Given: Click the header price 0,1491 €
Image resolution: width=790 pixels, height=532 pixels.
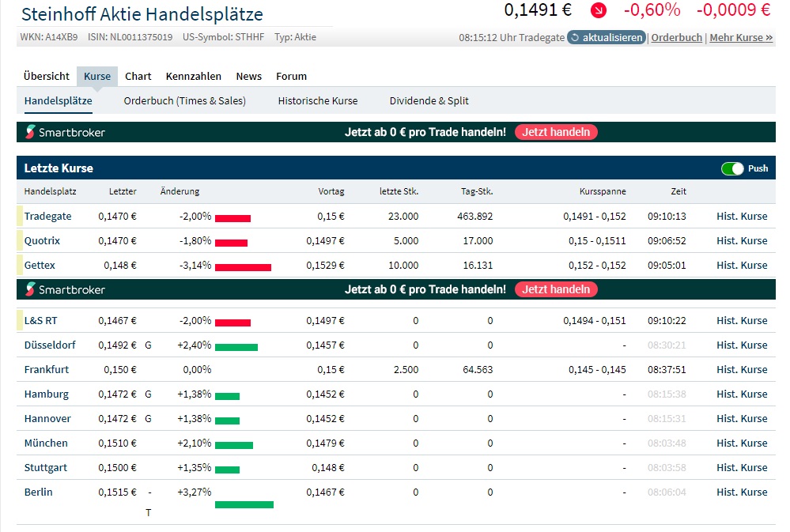Looking at the screenshot, I should click(538, 10).
